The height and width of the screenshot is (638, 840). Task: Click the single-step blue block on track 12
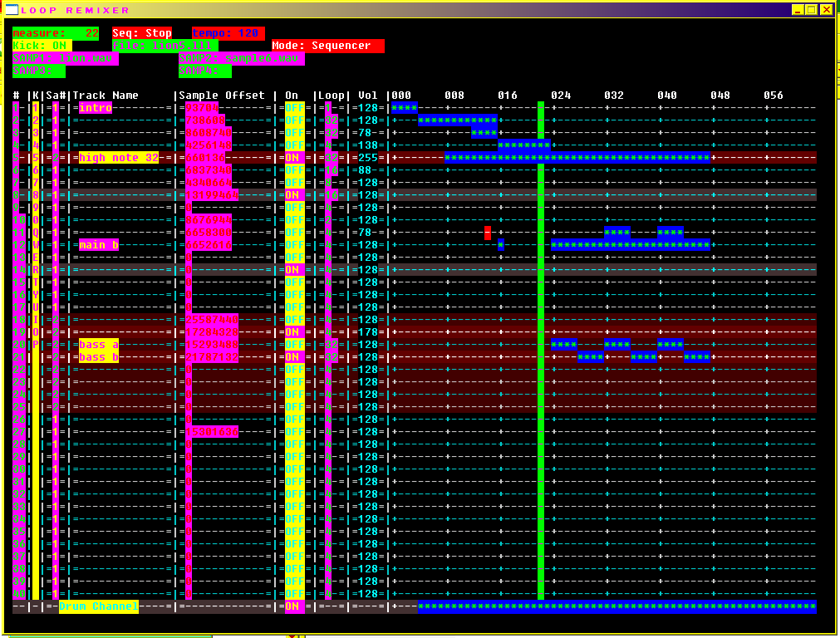[x=501, y=245]
